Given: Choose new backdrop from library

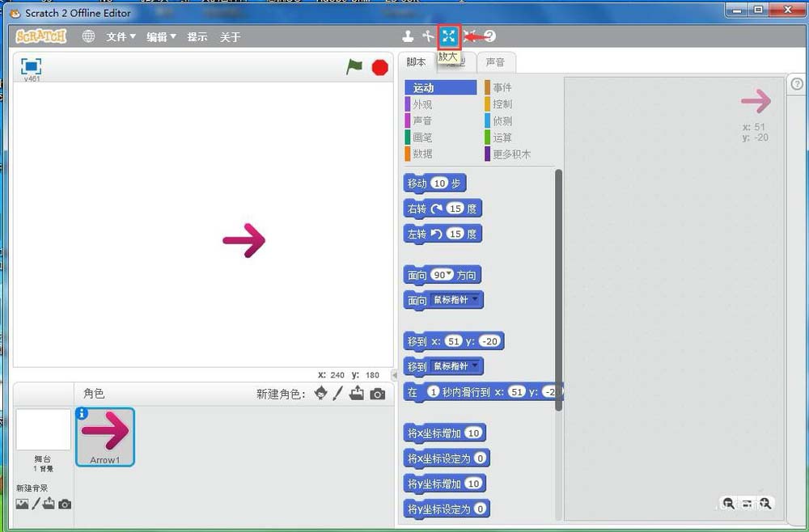Looking at the screenshot, I should click(22, 504).
